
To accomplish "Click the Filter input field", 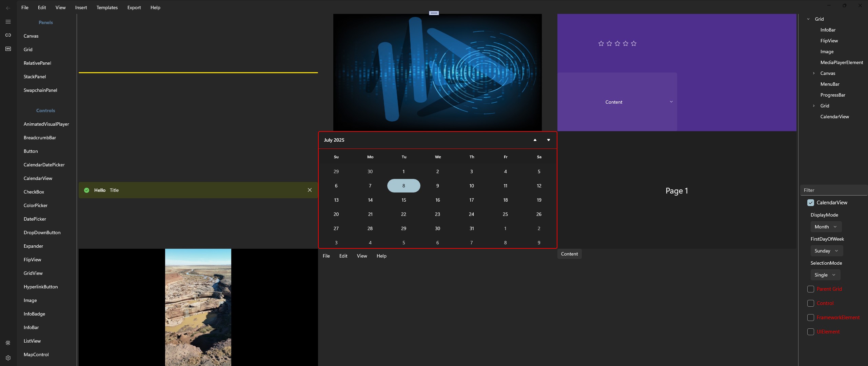I will point(833,190).
